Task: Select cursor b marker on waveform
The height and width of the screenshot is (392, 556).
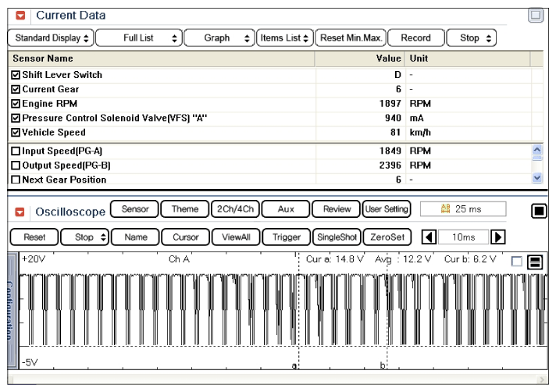Action: pyautogui.click(x=383, y=365)
